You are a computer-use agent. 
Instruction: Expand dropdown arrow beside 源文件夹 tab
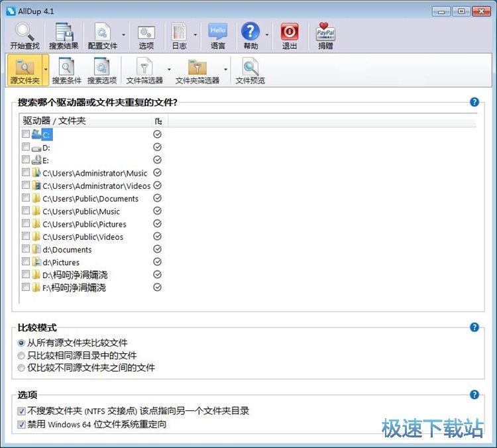[46, 70]
